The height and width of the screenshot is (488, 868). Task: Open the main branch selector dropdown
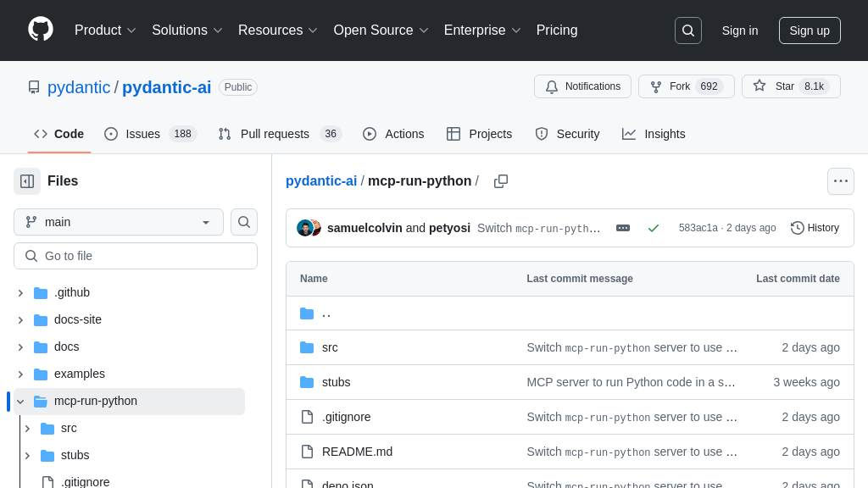coord(119,222)
